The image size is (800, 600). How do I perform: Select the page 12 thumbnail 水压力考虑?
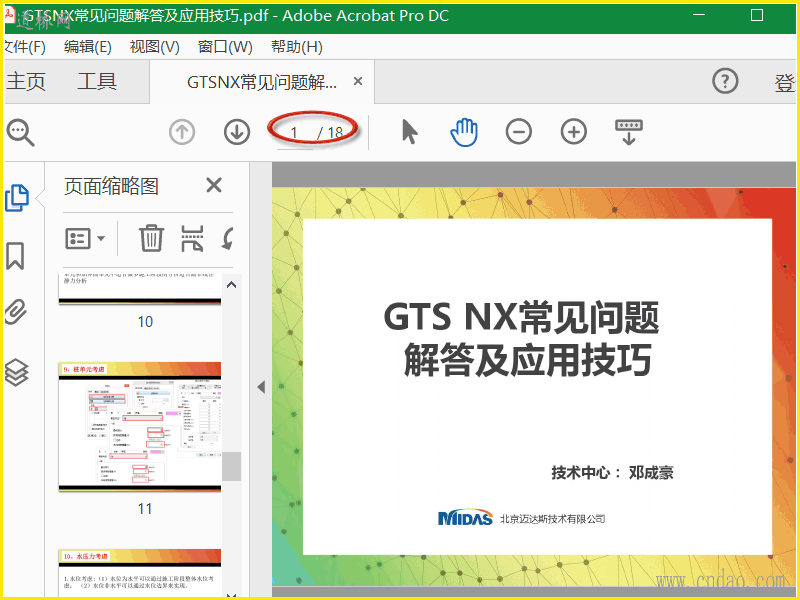click(140, 572)
